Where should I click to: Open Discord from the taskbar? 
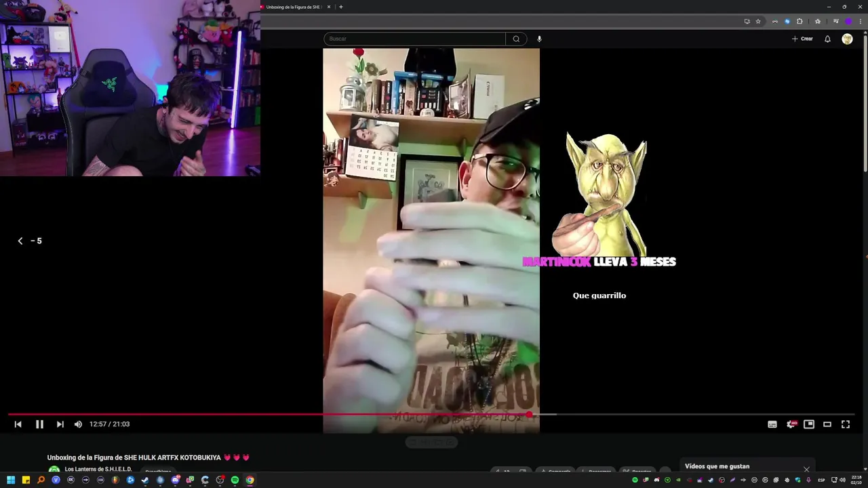coord(176,480)
